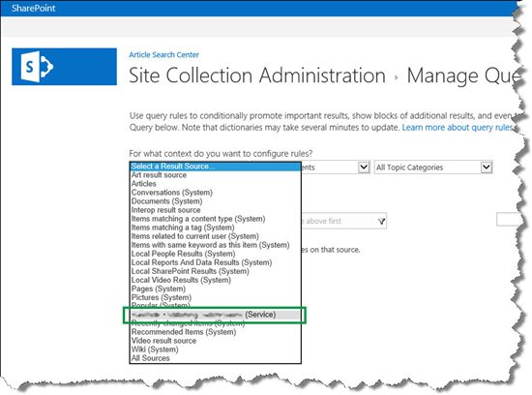The width and height of the screenshot is (532, 395).
Task: Choose Local People Results (System)
Action: coord(215,254)
